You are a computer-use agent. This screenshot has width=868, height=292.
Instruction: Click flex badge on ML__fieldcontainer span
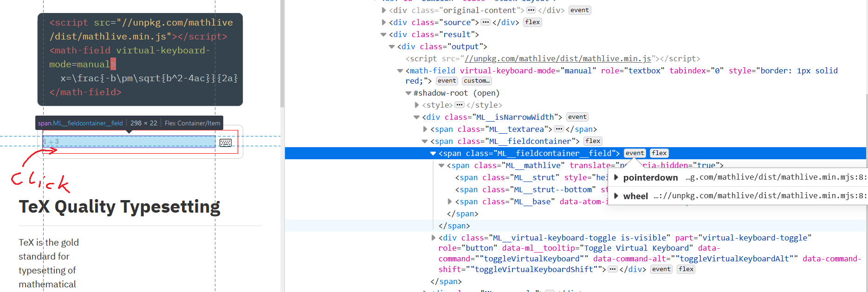593,141
